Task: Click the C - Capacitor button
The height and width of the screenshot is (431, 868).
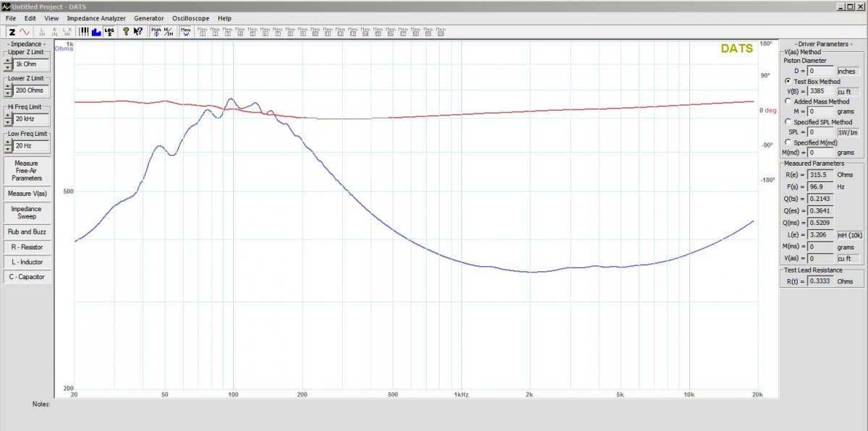Action: pos(27,277)
